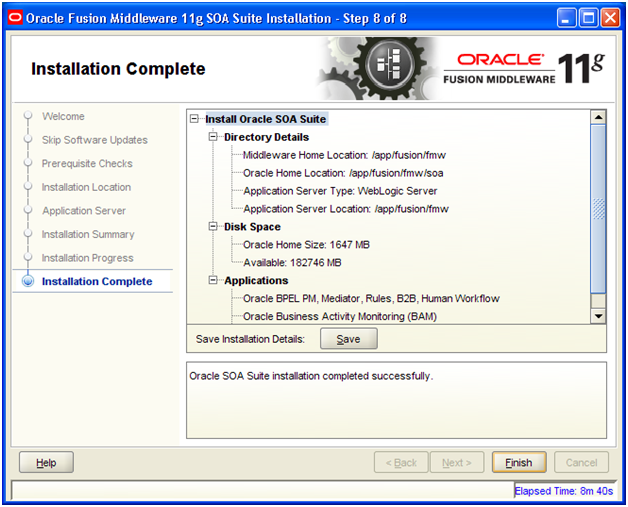Select 'Oracle BPEL PM, Mediator, Rules' row
Image resolution: width=628 pixels, height=507 pixels.
371,298
